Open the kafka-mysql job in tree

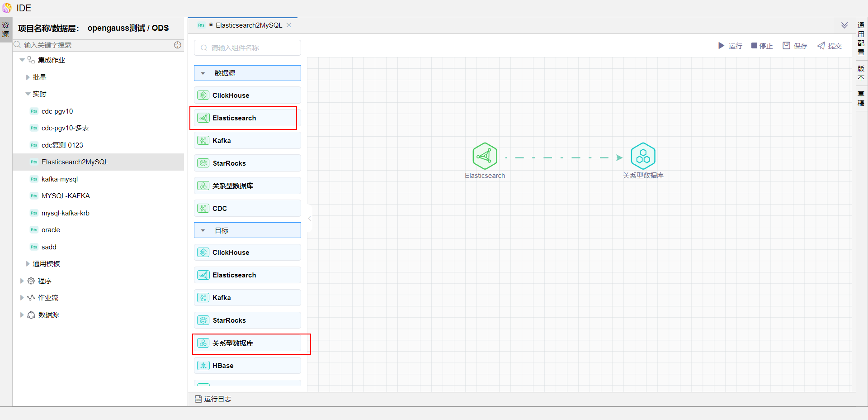pyautogui.click(x=60, y=179)
